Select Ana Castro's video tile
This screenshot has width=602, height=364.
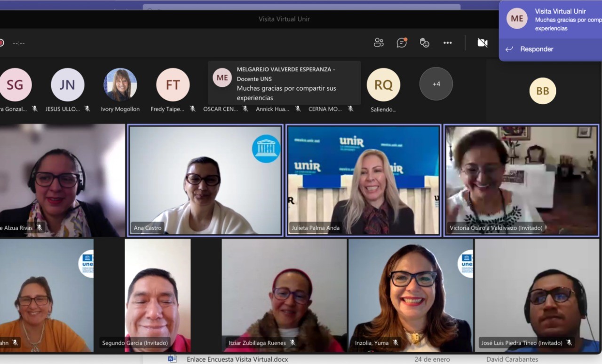point(205,180)
